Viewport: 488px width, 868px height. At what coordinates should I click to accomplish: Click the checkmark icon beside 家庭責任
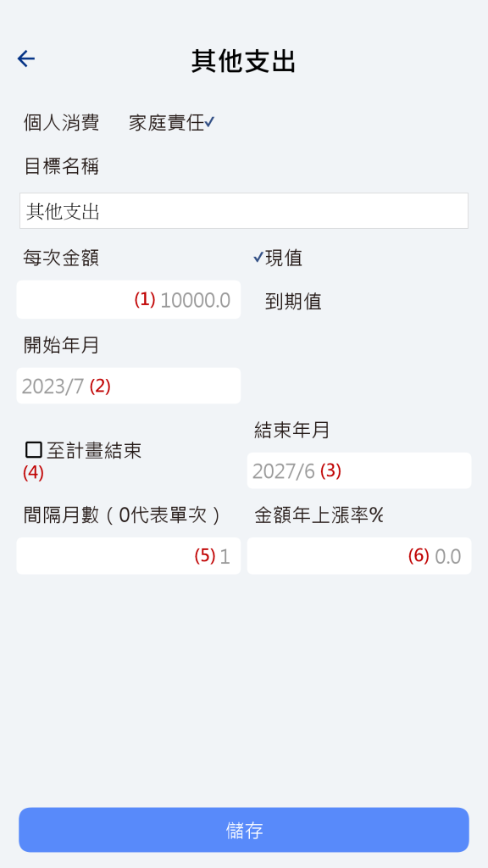coord(209,122)
